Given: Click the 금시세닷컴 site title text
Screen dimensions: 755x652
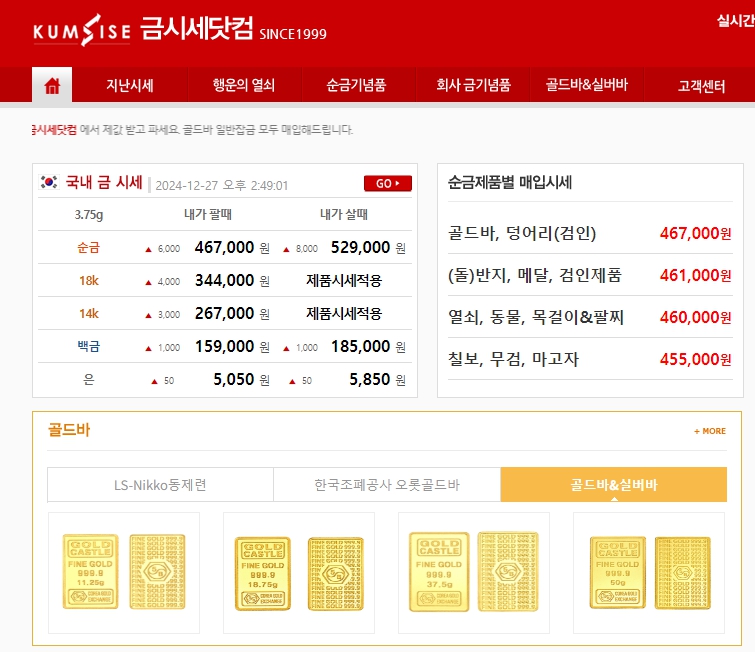Looking at the screenshot, I should coord(196,28).
